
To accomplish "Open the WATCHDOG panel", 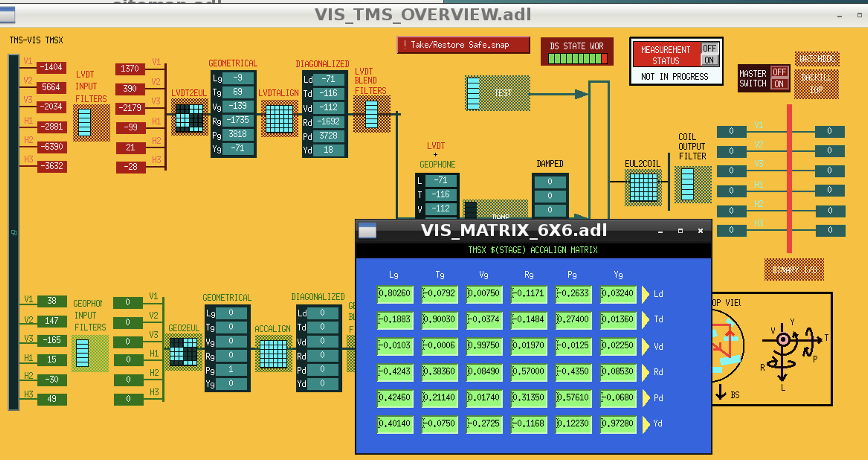I will (817, 59).
